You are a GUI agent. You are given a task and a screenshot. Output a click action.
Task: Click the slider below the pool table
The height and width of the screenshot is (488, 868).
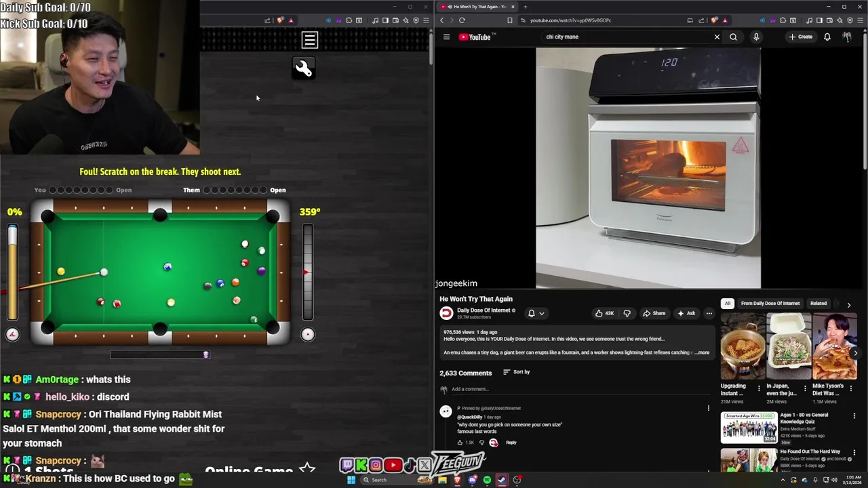click(x=160, y=354)
